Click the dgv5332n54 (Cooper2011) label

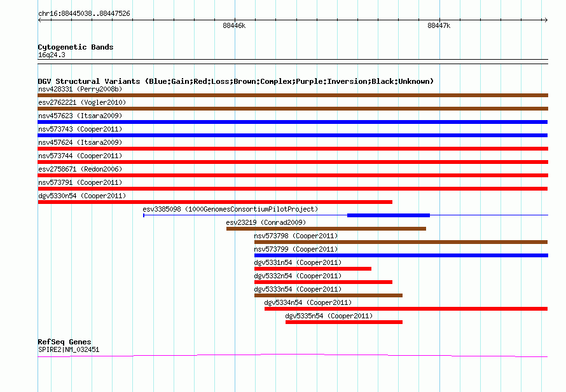(x=298, y=276)
